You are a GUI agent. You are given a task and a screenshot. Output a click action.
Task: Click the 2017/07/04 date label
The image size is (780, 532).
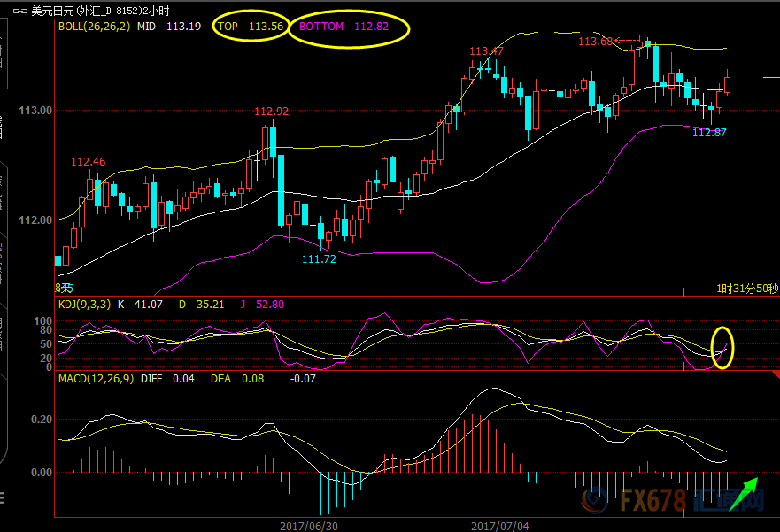500,526
